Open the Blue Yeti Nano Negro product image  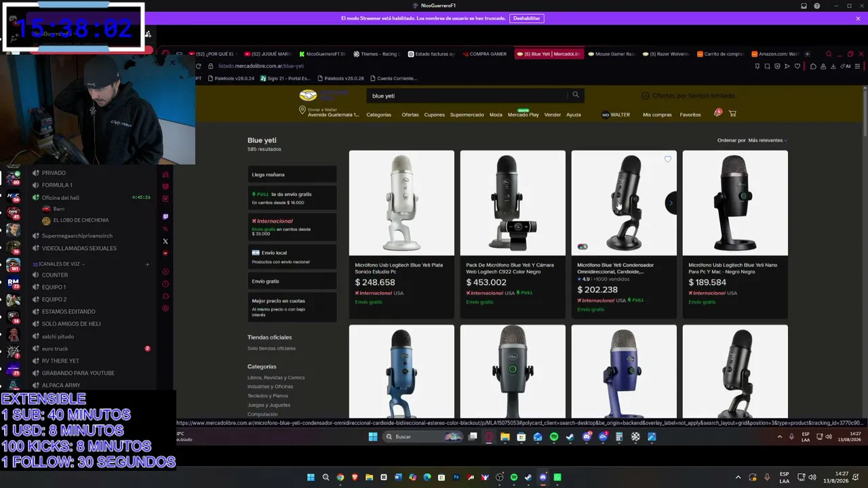[735, 203]
